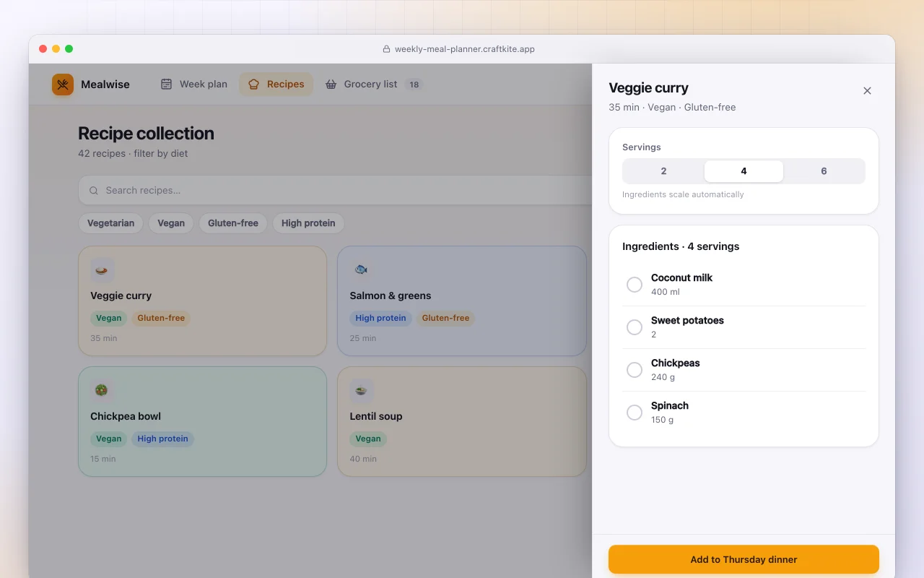Image resolution: width=924 pixels, height=578 pixels.
Task: Click the Salmon & greens fish icon
Action: coord(362,270)
